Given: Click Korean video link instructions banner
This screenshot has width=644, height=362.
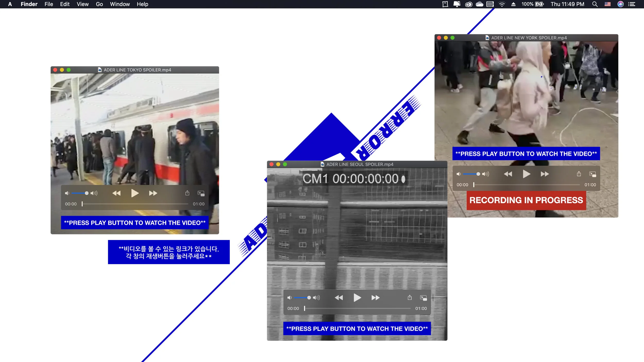Looking at the screenshot, I should 169,252.
